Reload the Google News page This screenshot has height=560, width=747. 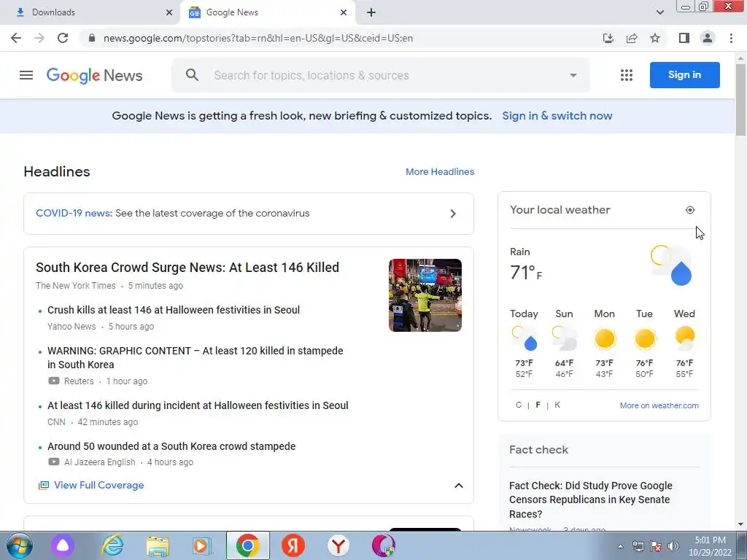pos(63,38)
